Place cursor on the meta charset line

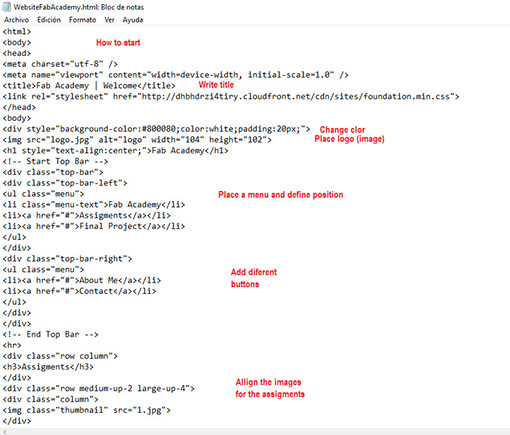point(60,64)
